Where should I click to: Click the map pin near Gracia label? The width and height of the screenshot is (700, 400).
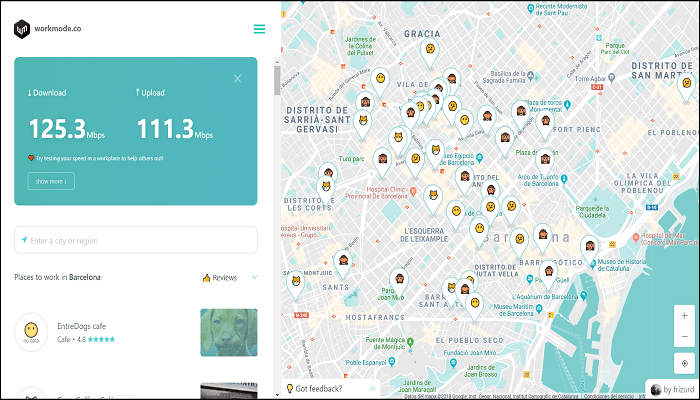click(x=428, y=50)
